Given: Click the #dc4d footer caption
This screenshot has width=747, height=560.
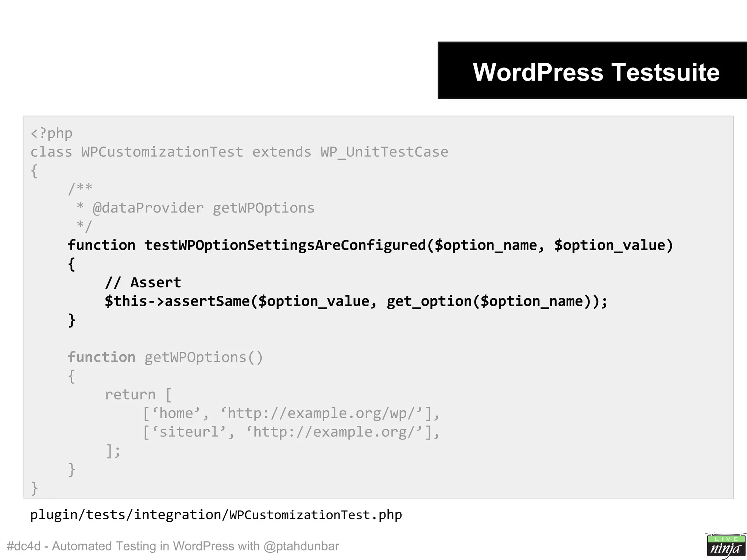Looking at the screenshot, I should pyautogui.click(x=173, y=546).
